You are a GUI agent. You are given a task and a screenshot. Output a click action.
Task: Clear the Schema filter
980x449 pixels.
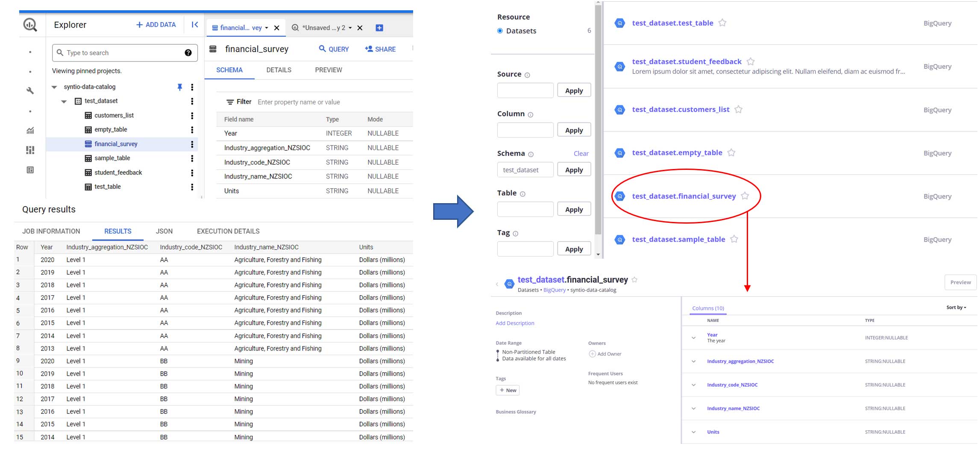[x=581, y=154]
